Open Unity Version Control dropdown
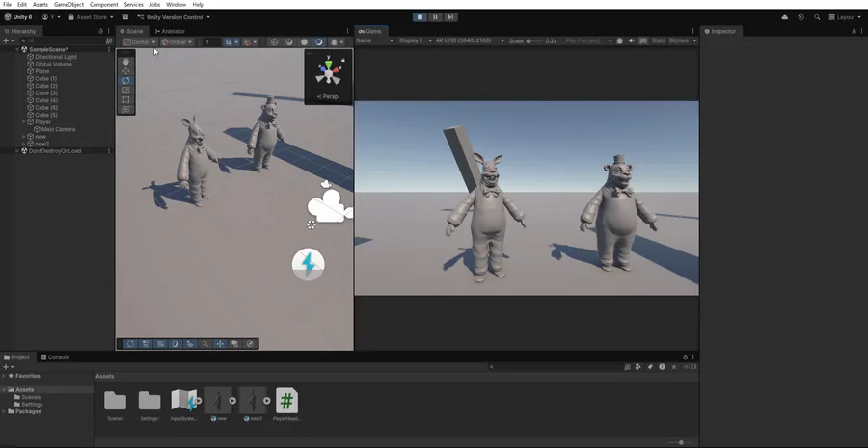Screen dimensions: 868x448 coord(174,17)
